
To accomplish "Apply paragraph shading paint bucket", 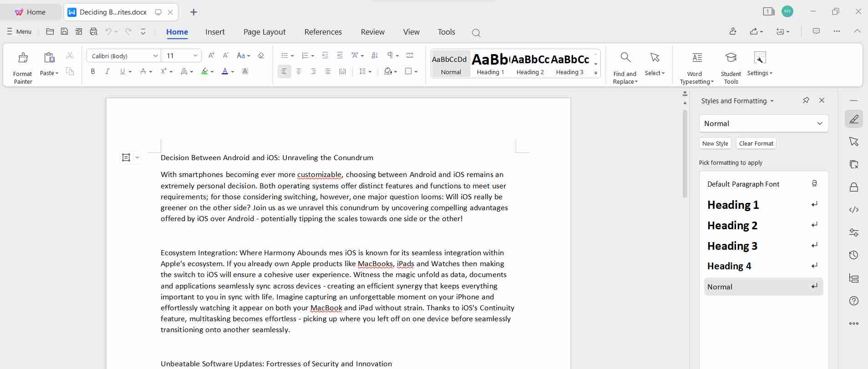I will click(x=388, y=71).
